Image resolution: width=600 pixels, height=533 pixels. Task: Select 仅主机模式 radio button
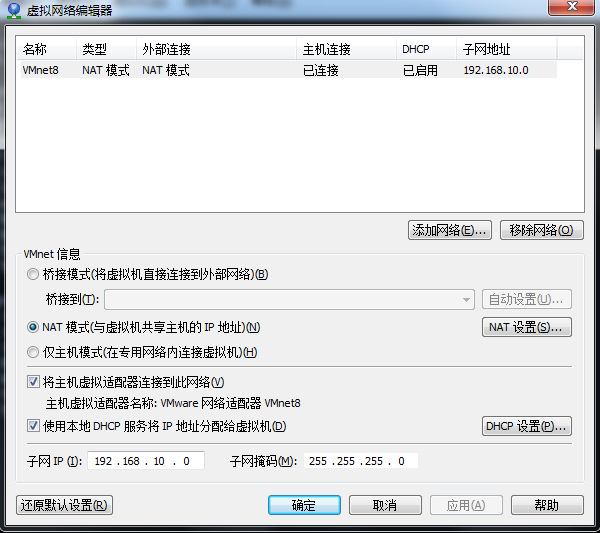[x=33, y=352]
